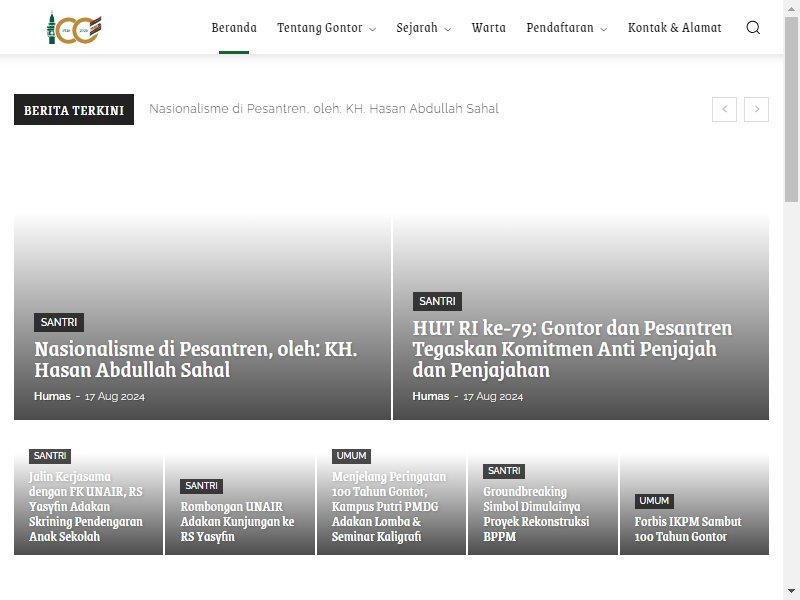The width and height of the screenshot is (800, 600).
Task: Open Jalin Kerjasama dengan FK UNAIR article
Action: (x=86, y=507)
